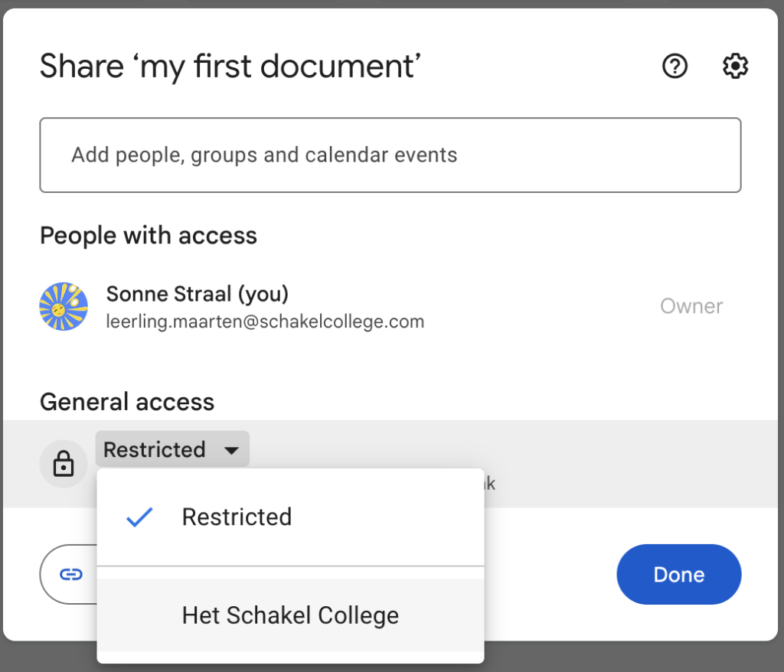Click the People with access heading
This screenshot has width=784, height=672.
point(149,236)
